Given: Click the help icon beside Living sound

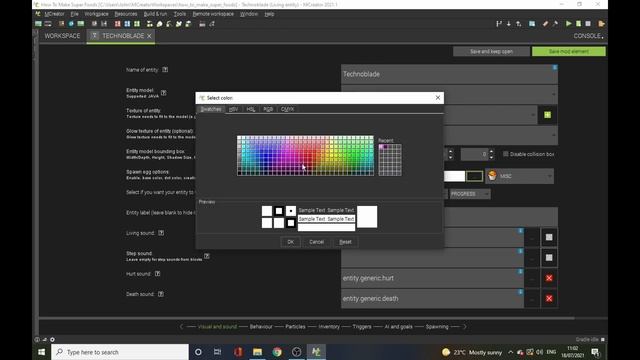Looking at the screenshot, I should point(161,233).
